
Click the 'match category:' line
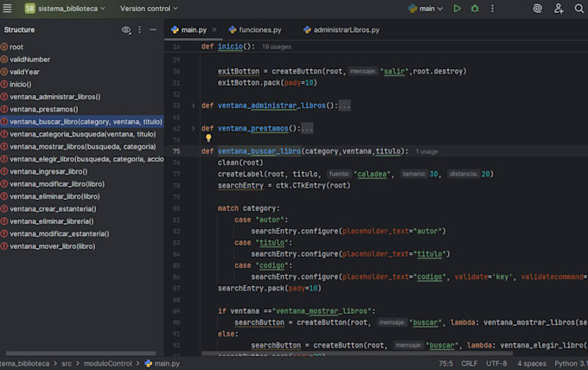pyautogui.click(x=249, y=208)
